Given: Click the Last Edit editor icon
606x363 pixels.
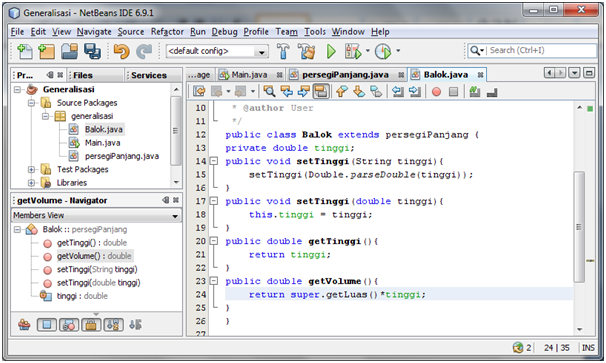Looking at the screenshot, I should tap(199, 92).
